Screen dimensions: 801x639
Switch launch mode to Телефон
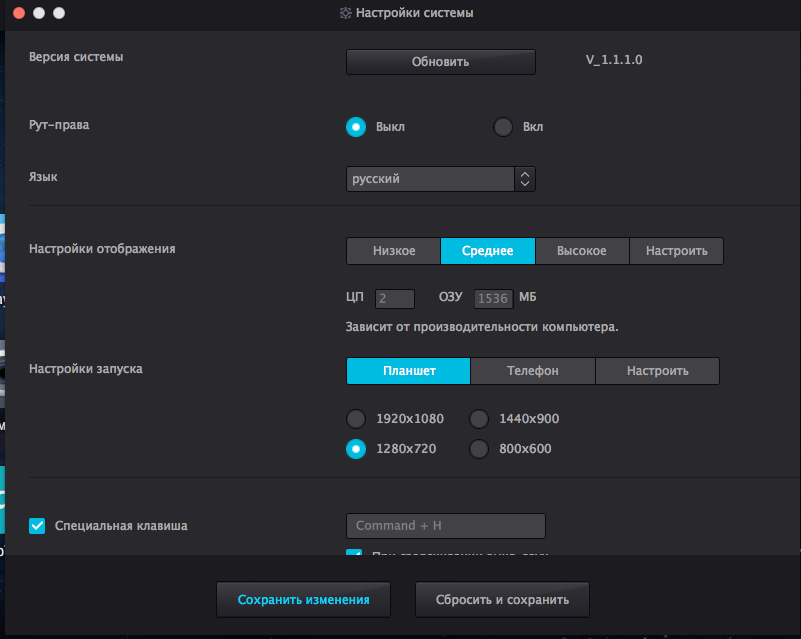(x=532, y=371)
